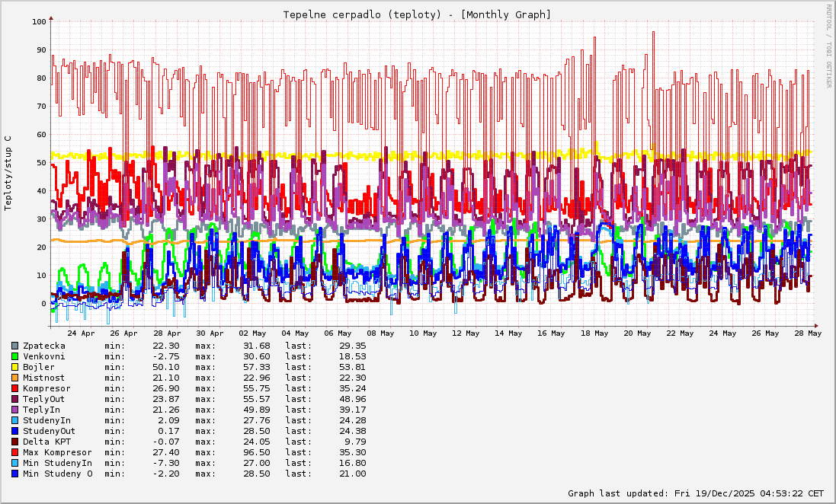The height and width of the screenshot is (504, 836).
Task: Click the TeplyOut legend color box
Action: click(x=14, y=399)
